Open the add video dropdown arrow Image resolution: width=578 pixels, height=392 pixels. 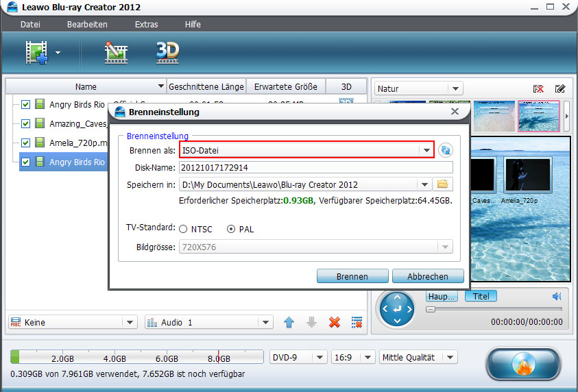[x=58, y=53]
